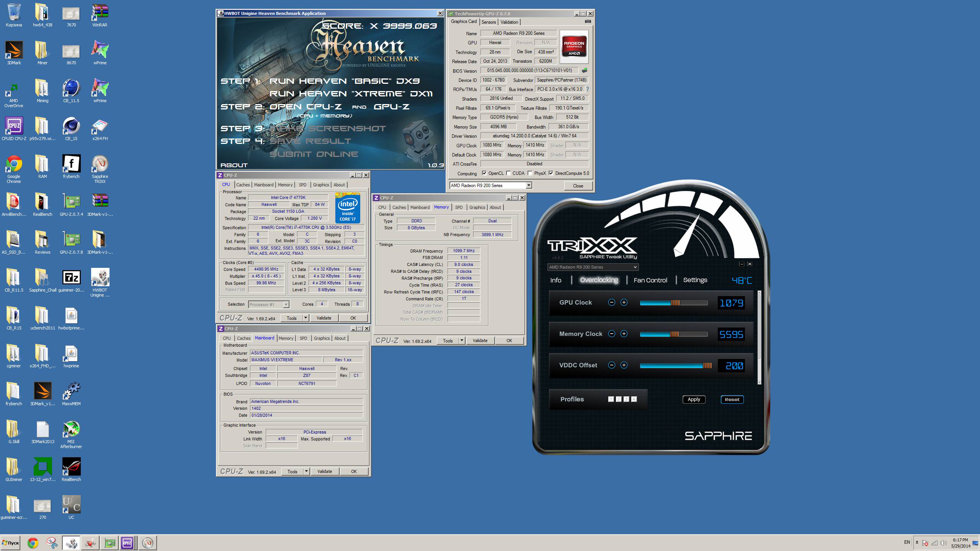Open the MaxxMEM desktop icon

(x=71, y=394)
